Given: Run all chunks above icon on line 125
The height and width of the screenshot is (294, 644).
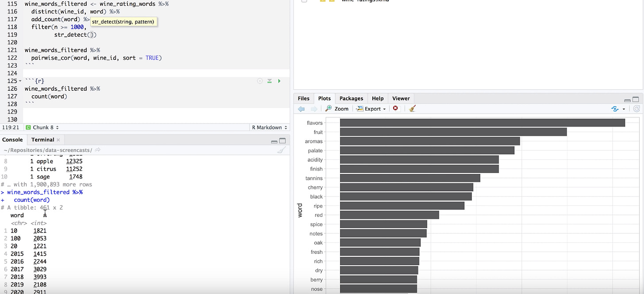Looking at the screenshot, I should click(269, 81).
